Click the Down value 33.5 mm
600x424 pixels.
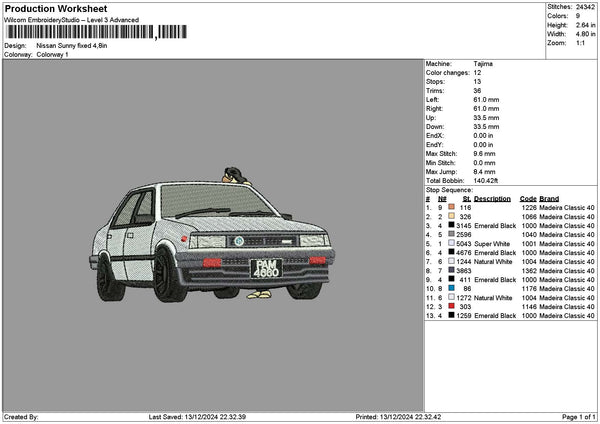pos(486,127)
